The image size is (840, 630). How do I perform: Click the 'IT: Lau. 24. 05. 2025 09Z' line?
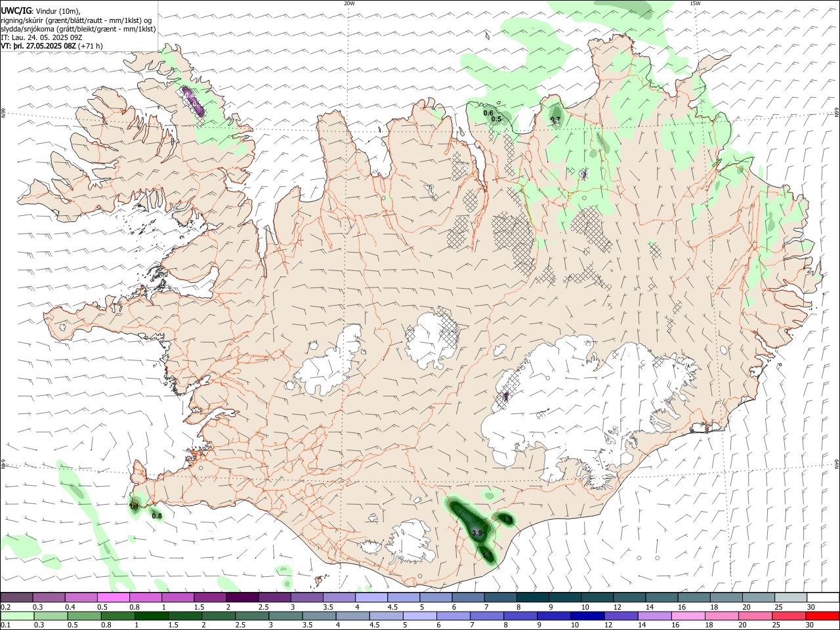click(41, 37)
